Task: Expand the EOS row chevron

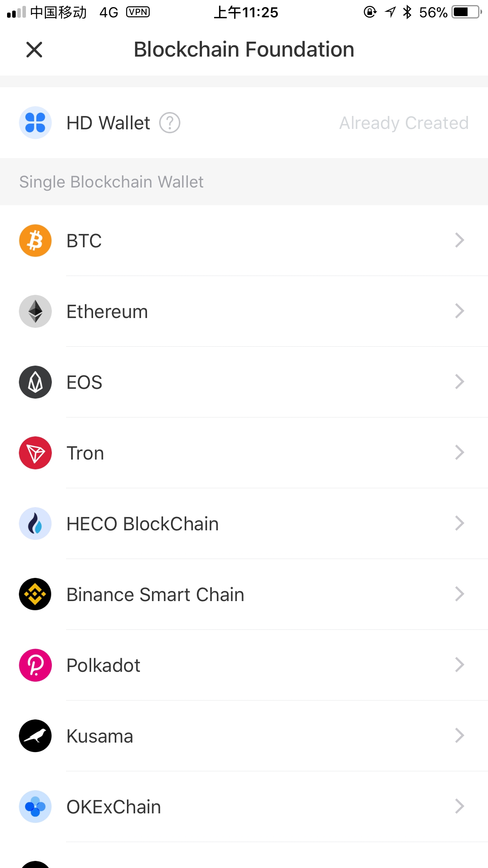Action: click(459, 382)
